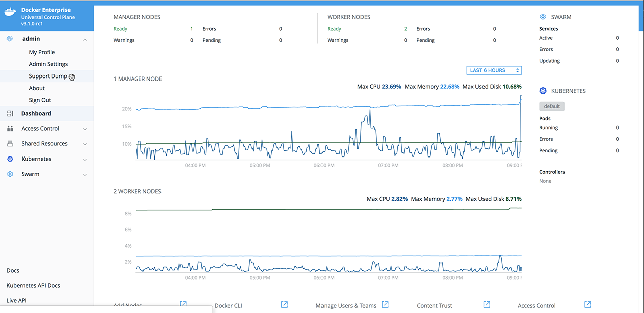Select Support Dump from admin menu

48,76
